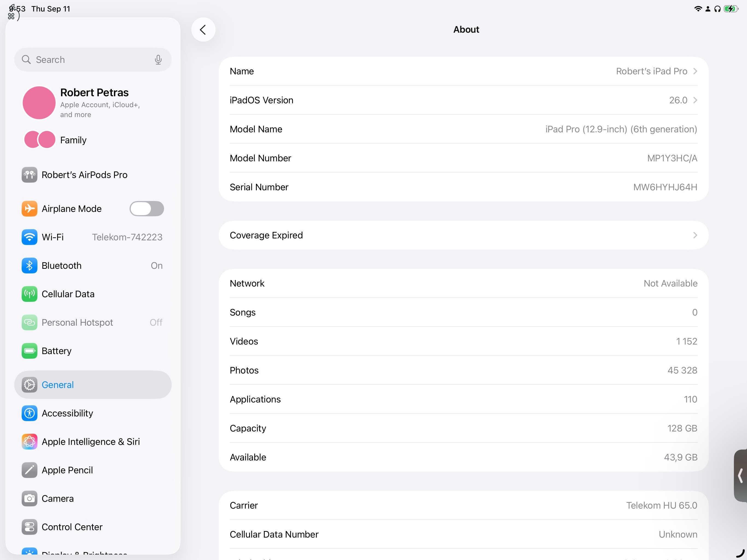This screenshot has width=747, height=560.
Task: Tap Capacity 128 GB value
Action: click(x=682, y=428)
